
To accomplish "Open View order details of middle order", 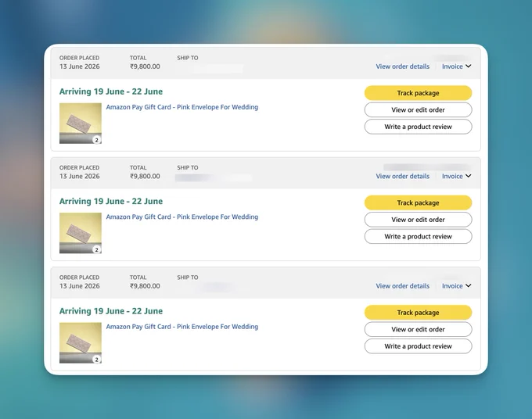I will [402, 177].
